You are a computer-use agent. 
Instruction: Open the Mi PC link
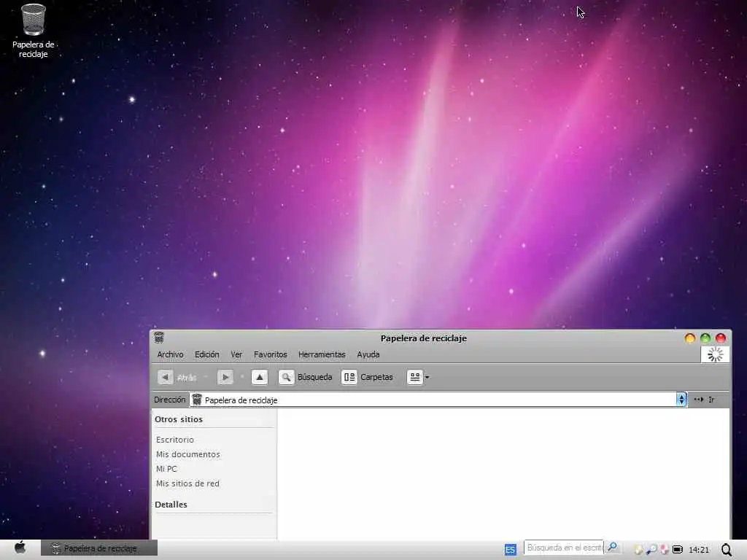[166, 469]
